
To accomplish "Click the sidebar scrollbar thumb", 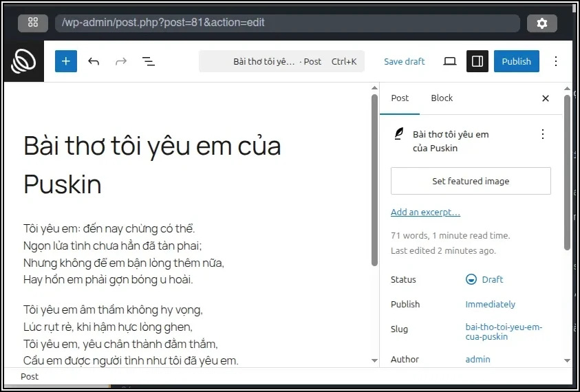I will click(567, 173).
